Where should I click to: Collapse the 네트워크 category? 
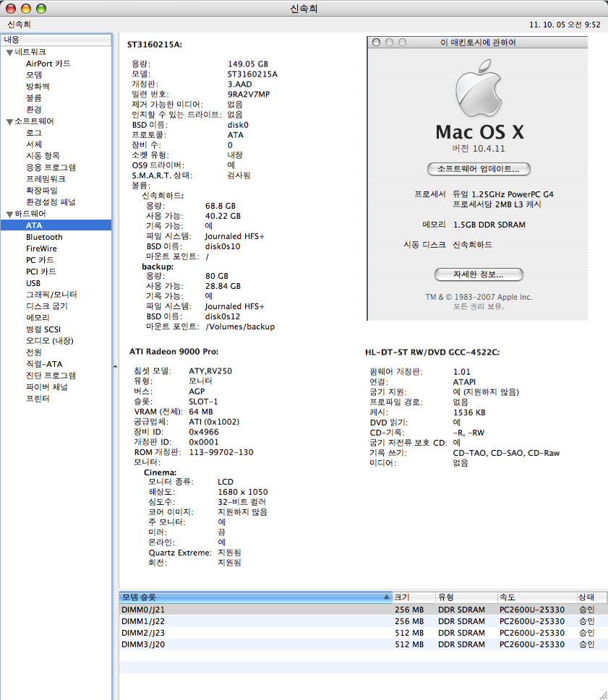coord(9,53)
